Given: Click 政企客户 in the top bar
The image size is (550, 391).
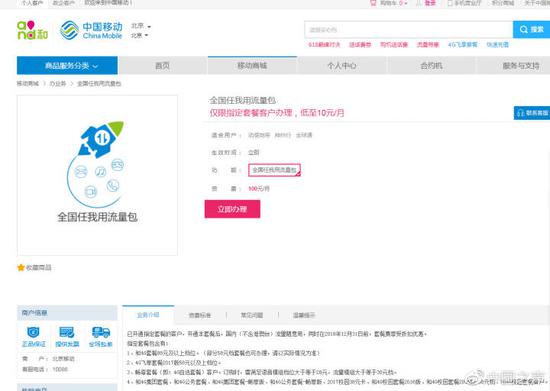Looking at the screenshot, I should (64, 3).
